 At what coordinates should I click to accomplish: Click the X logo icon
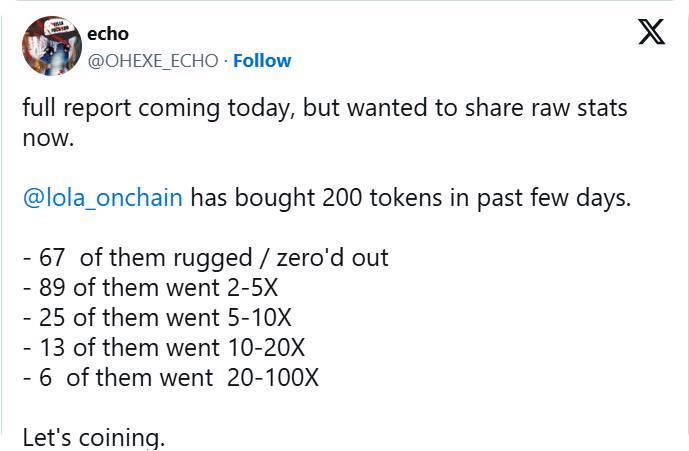[651, 32]
